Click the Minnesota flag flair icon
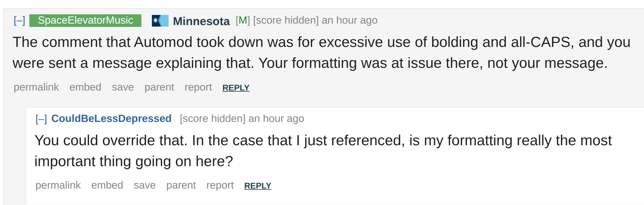644x205 pixels. coord(160,21)
